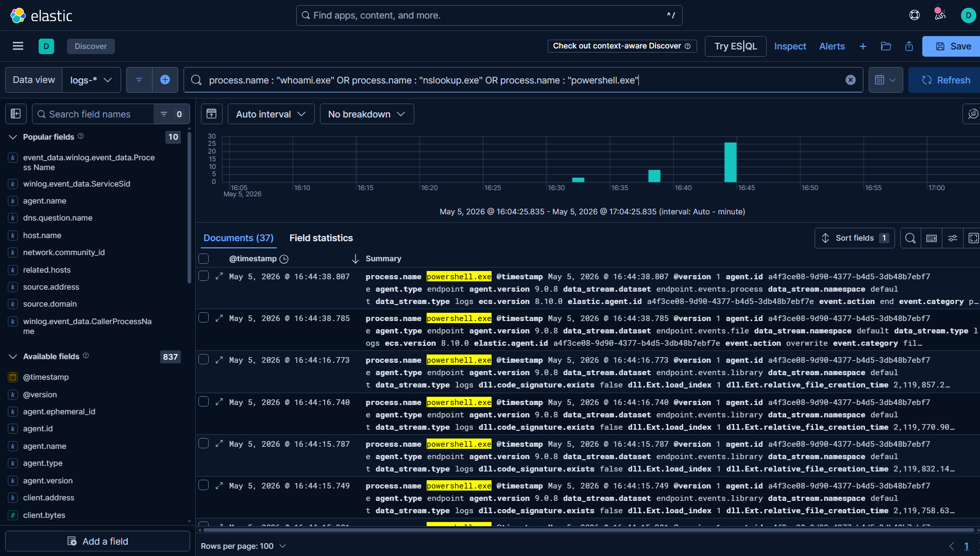Switch to the Documents (37) tab
This screenshot has width=980, height=556.
click(239, 238)
